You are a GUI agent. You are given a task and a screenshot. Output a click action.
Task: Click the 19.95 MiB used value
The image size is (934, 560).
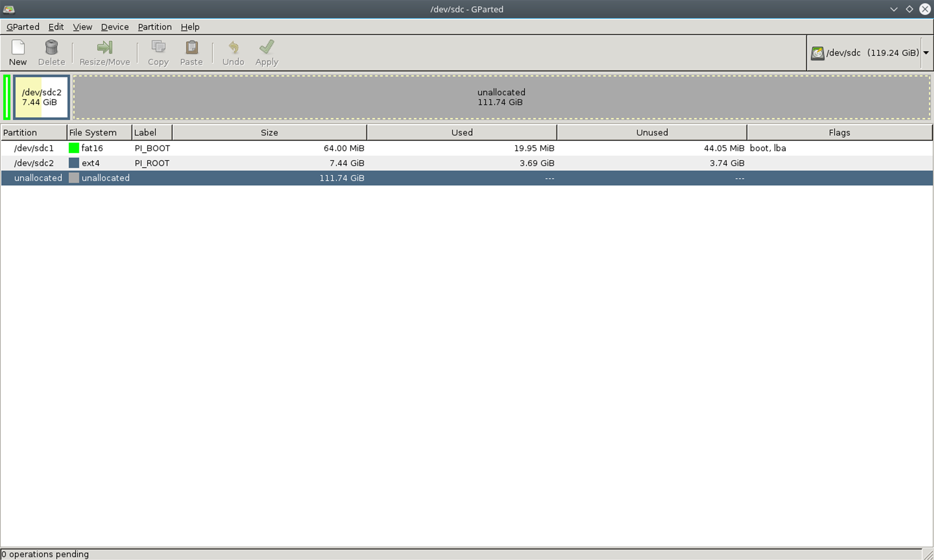534,148
